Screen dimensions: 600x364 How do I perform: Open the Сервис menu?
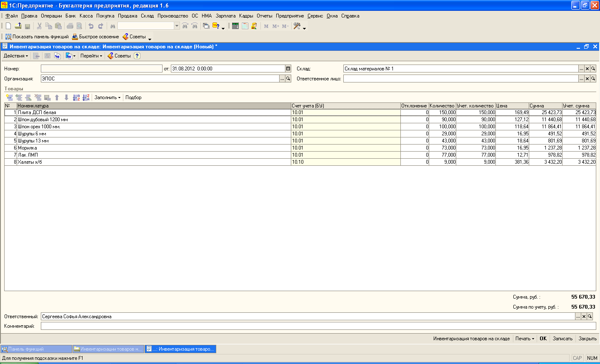point(315,16)
